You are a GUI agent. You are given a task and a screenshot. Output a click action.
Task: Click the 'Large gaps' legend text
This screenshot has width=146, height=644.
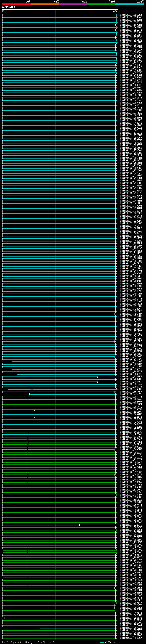pyautogui.click(x=10, y=642)
